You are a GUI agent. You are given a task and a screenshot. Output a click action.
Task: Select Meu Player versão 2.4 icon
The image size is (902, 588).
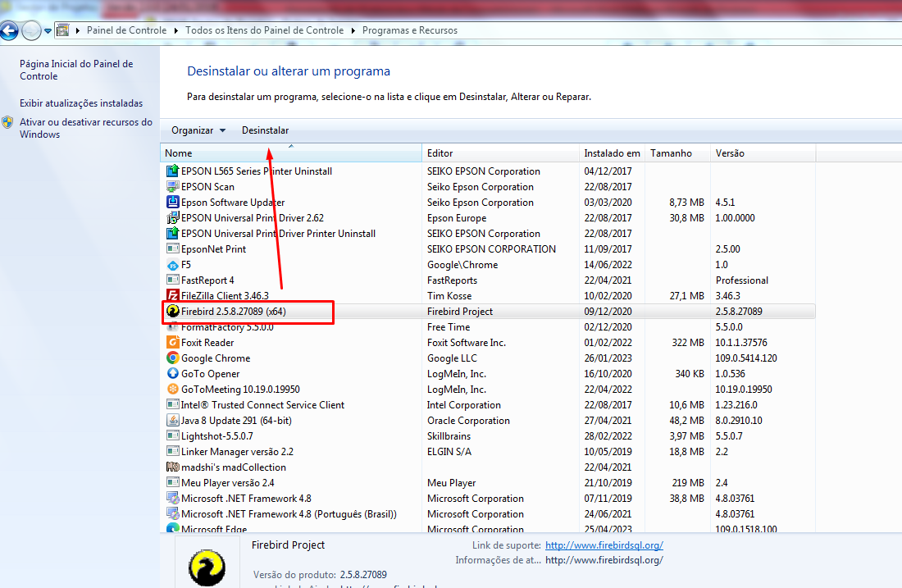(x=172, y=482)
